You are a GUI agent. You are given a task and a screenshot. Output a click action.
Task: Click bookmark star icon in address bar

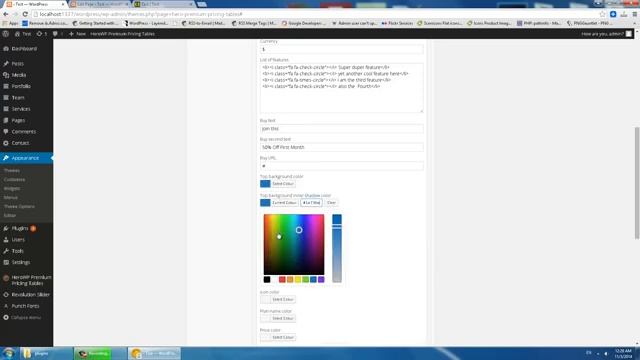pos(602,14)
